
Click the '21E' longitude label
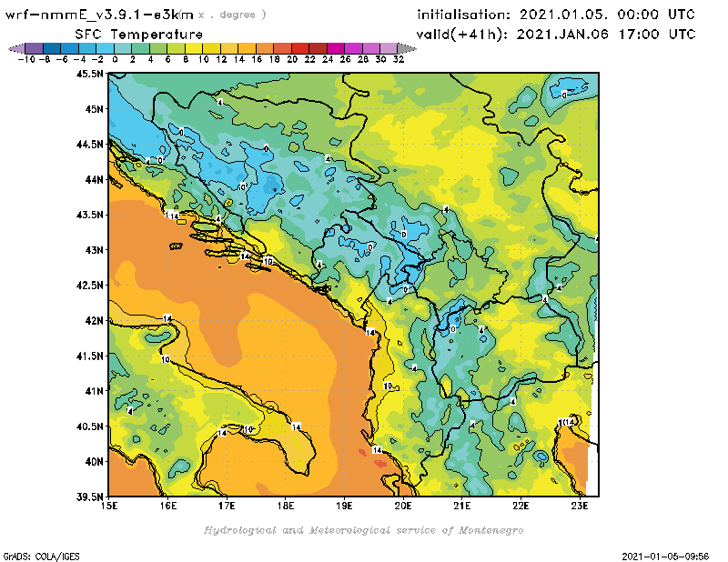click(462, 506)
